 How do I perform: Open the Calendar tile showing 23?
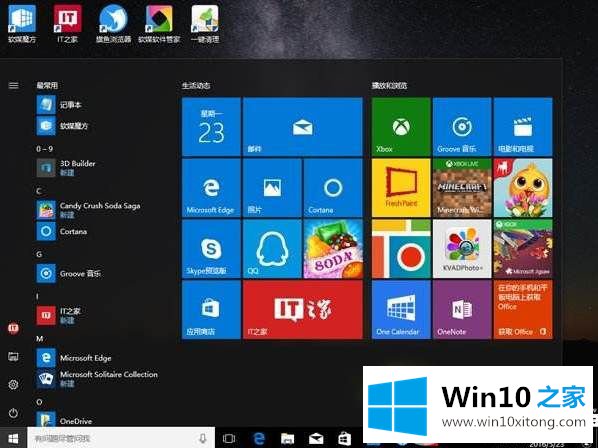pos(211,127)
